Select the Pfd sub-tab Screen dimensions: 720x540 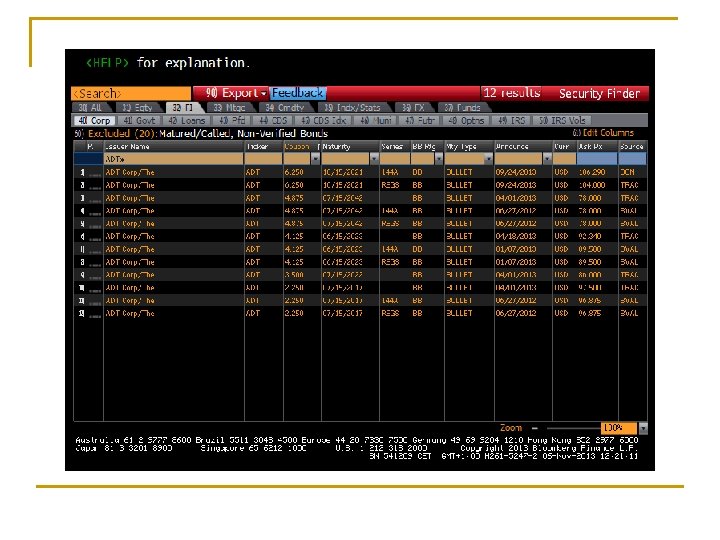232,120
